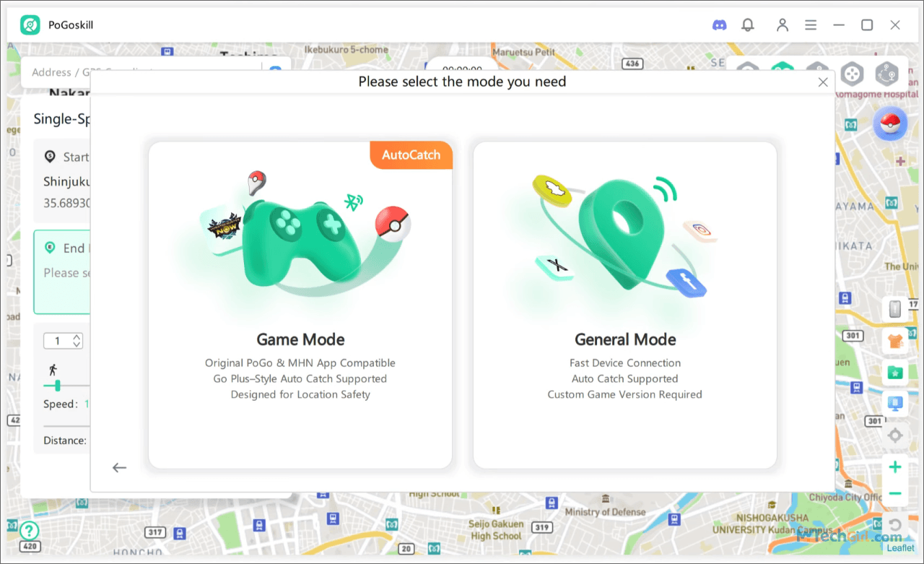Open the green favorites folder icon
This screenshot has width=924, height=564.
coord(895,372)
